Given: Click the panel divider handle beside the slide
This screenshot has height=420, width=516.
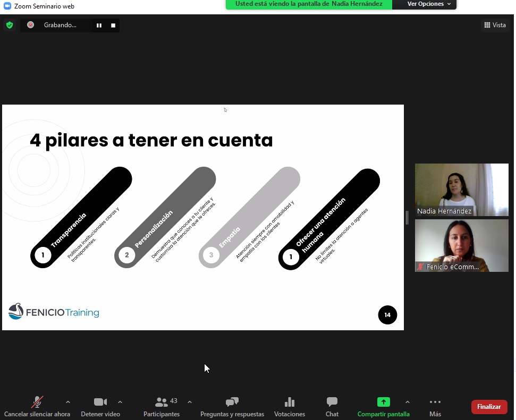Looking at the screenshot, I should click(408, 217).
